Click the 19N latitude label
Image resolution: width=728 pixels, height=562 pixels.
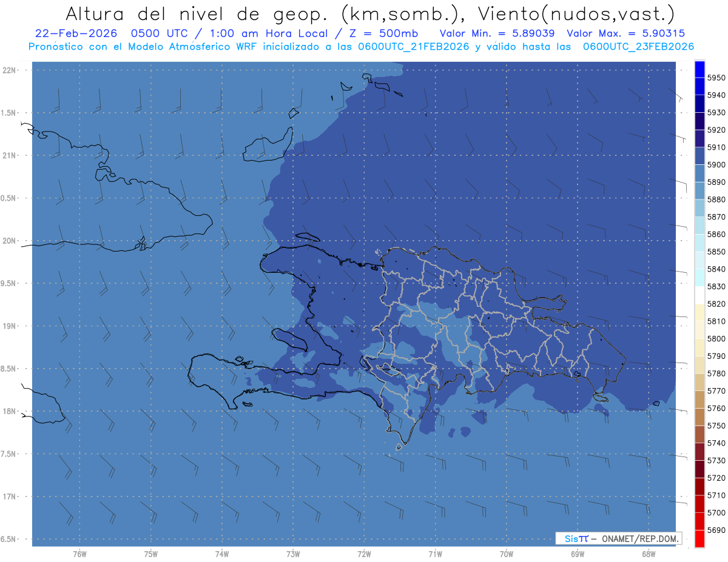point(8,326)
